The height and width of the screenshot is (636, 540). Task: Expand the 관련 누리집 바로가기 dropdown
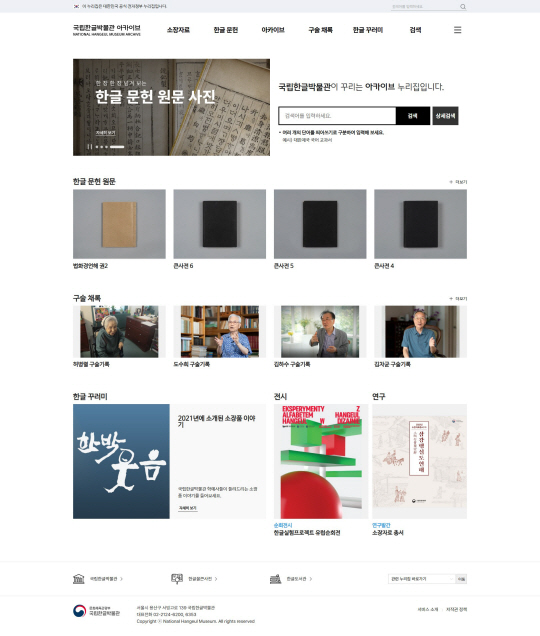(x=422, y=579)
